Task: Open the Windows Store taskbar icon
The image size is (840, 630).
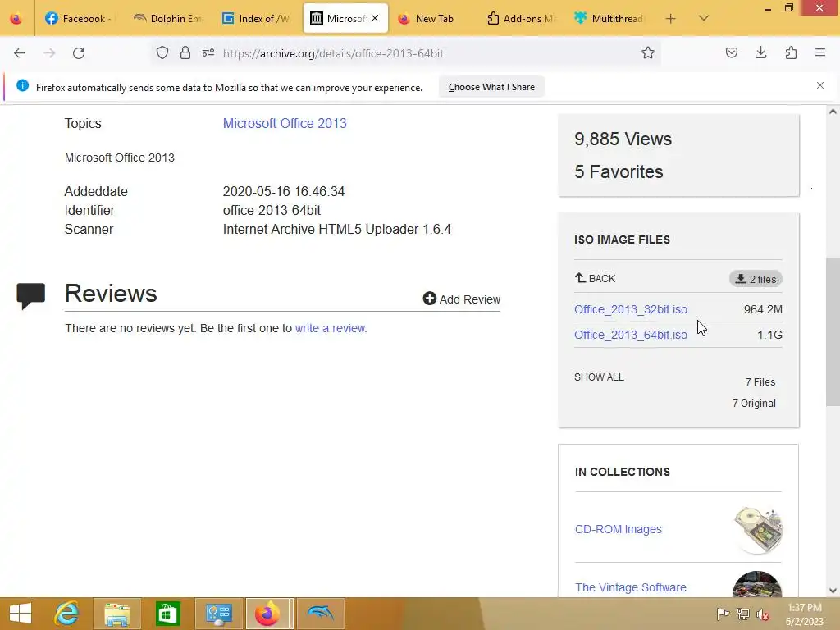Action: (x=167, y=614)
